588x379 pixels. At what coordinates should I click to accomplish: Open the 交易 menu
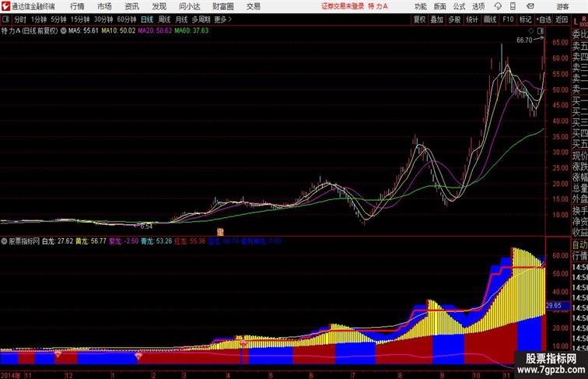(254, 6)
